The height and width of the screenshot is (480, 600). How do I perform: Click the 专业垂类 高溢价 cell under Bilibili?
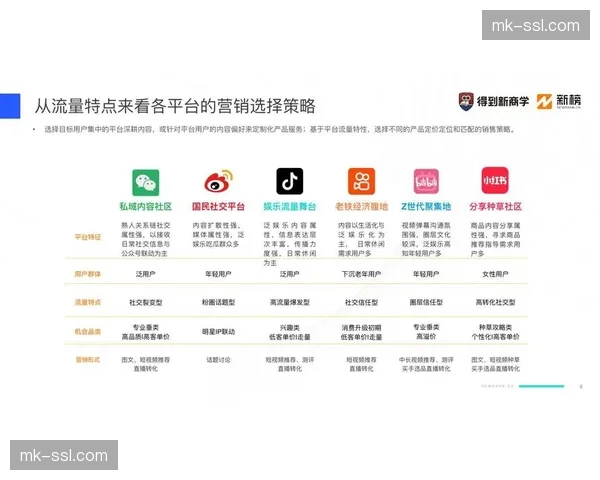click(x=426, y=332)
